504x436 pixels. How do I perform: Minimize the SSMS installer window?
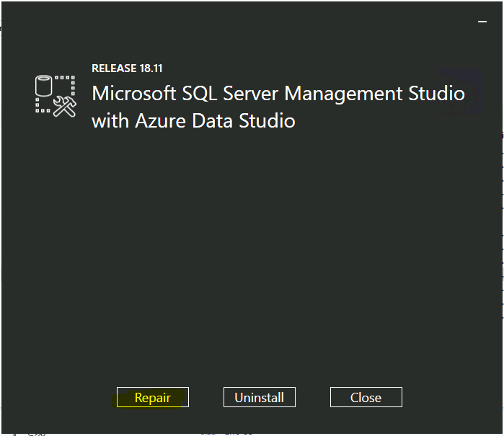point(482,22)
